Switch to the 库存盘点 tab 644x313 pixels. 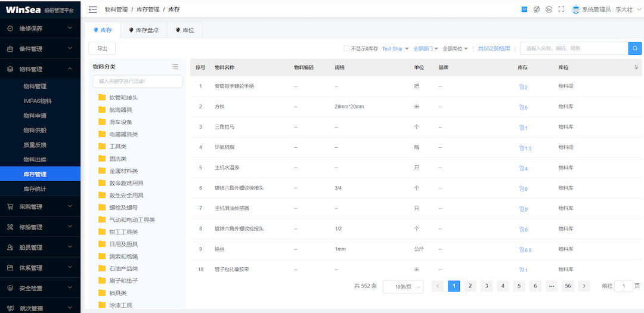(x=143, y=30)
